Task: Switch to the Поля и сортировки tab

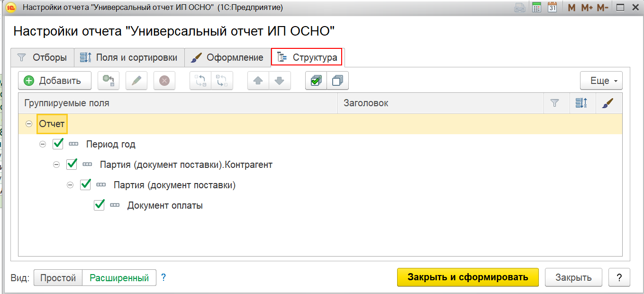Action: pyautogui.click(x=129, y=57)
